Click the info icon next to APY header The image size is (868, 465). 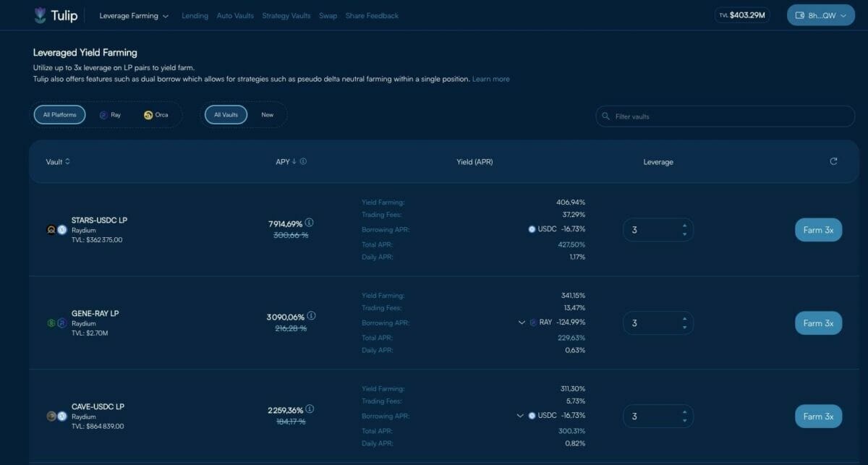pos(303,161)
